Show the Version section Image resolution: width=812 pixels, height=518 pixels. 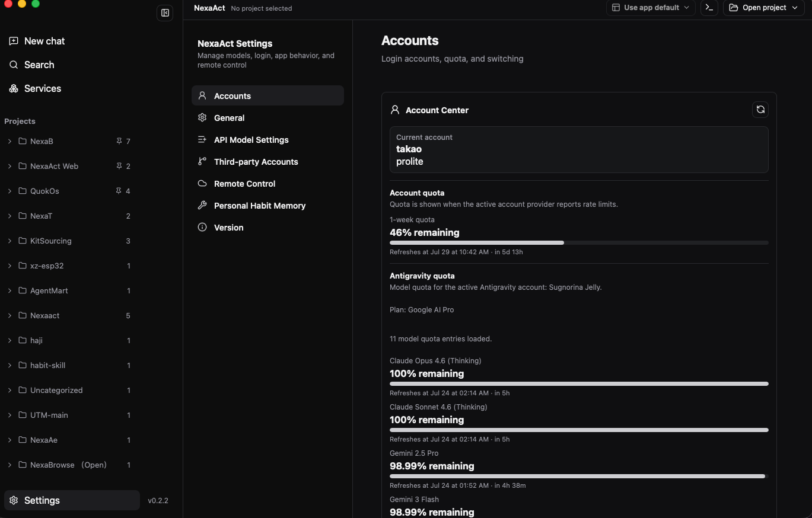click(x=268, y=227)
